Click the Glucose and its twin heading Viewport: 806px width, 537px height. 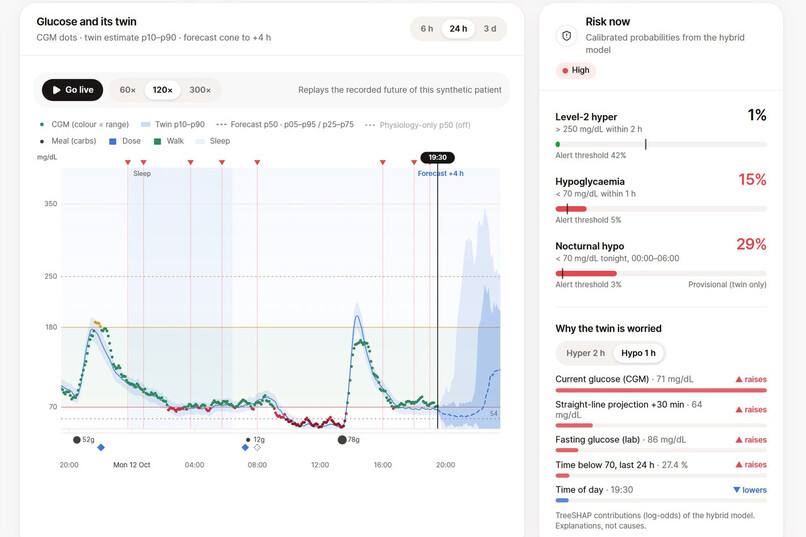[x=86, y=22]
